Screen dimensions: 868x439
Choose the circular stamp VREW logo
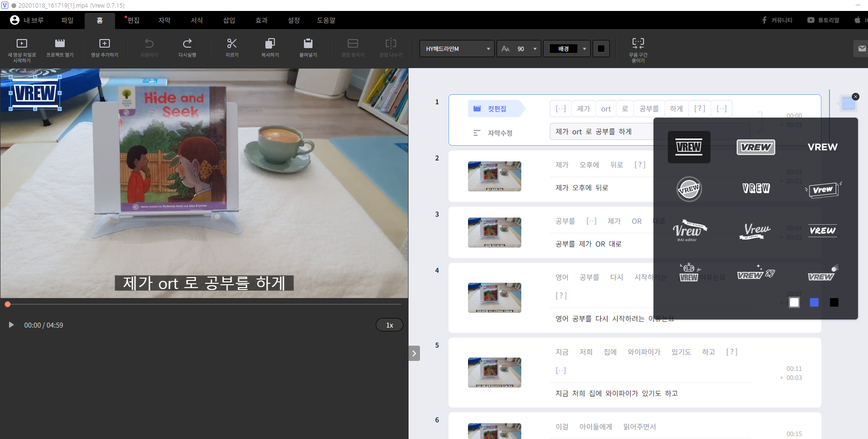point(689,189)
